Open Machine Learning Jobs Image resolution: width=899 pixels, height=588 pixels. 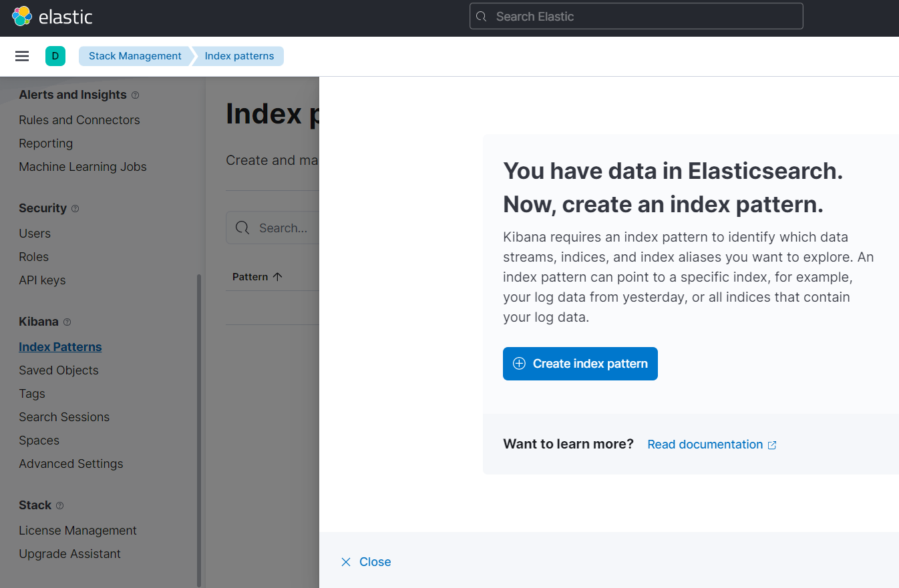pyautogui.click(x=83, y=167)
